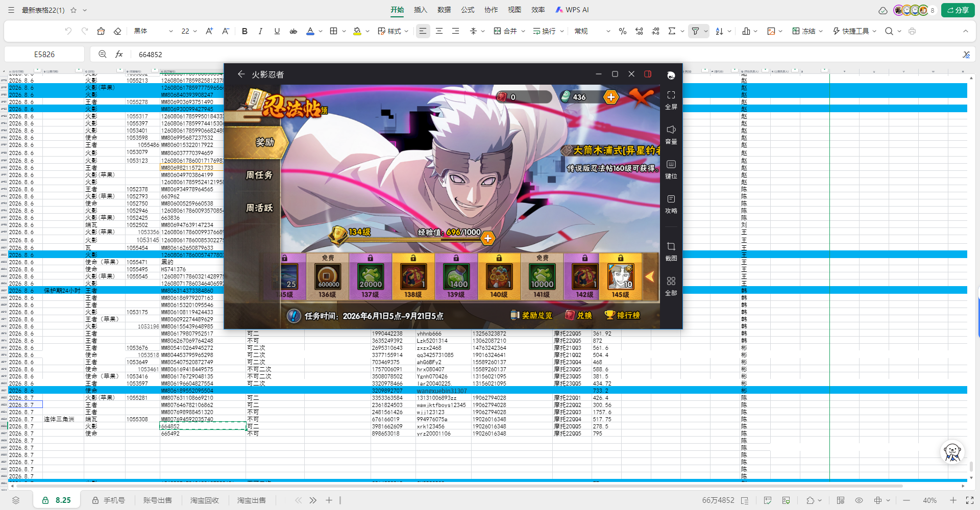Open the 手机号 sheet tab
Screen dimensions: 980x510
click(109, 500)
